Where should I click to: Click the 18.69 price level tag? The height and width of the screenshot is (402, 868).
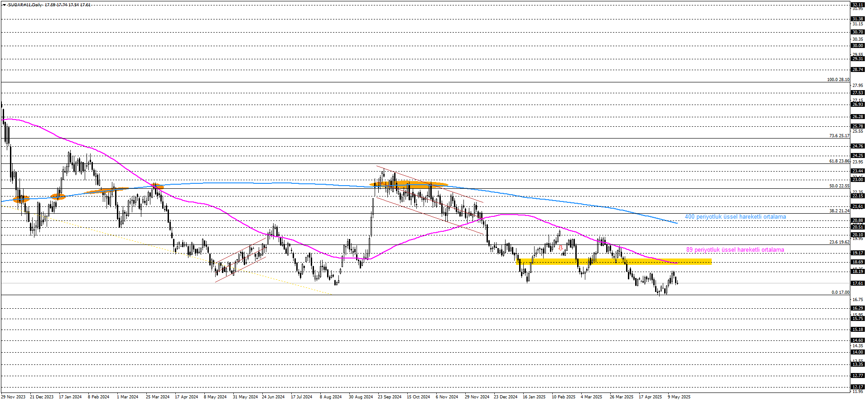point(858,262)
